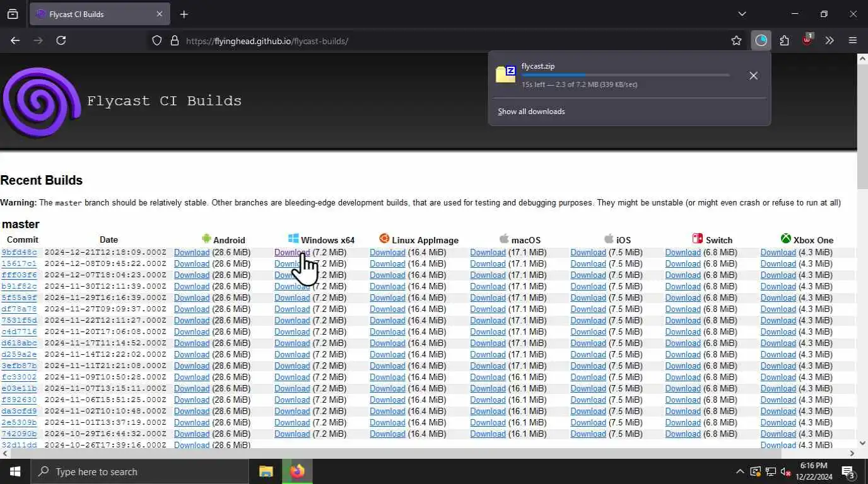868x484 pixels.
Task: Click Firefox icon in taskbar
Action: 297,471
